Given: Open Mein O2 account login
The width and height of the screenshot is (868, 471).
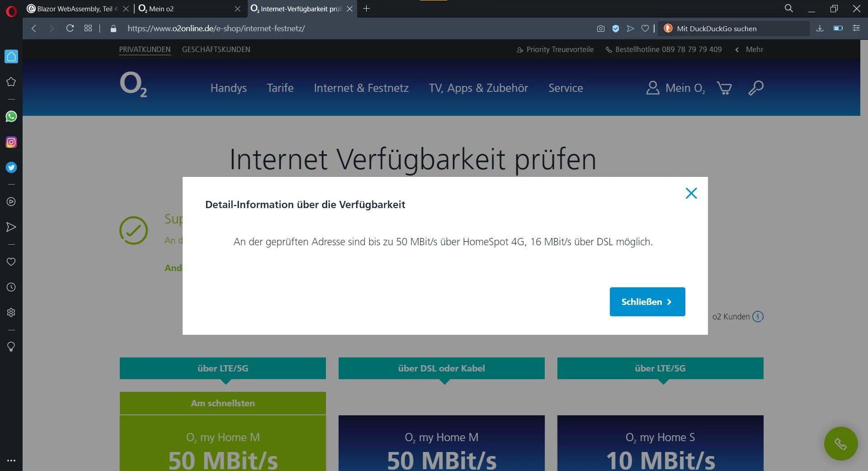Looking at the screenshot, I should pyautogui.click(x=675, y=88).
